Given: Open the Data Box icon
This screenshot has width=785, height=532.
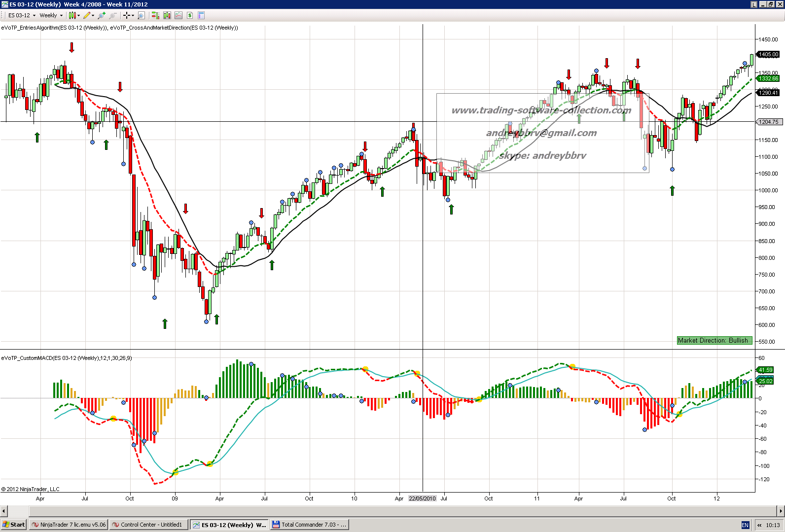Looking at the screenshot, I should tap(142, 15).
